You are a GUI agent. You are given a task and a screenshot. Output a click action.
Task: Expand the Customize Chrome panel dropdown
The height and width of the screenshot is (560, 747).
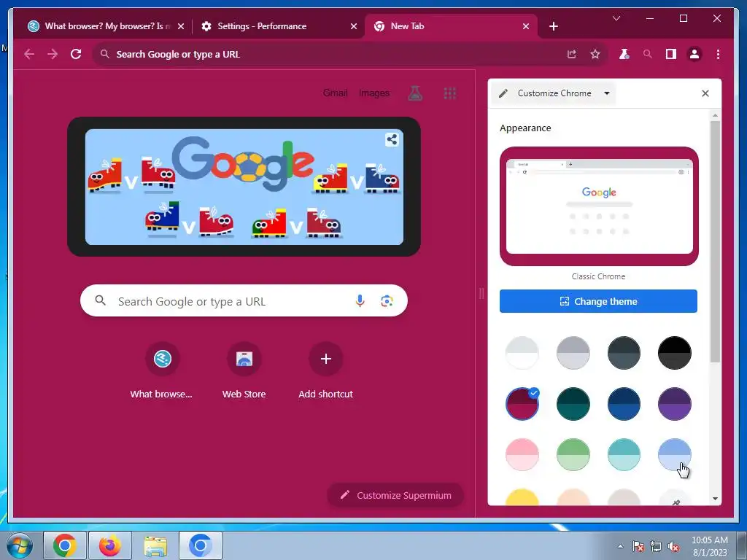pos(606,93)
